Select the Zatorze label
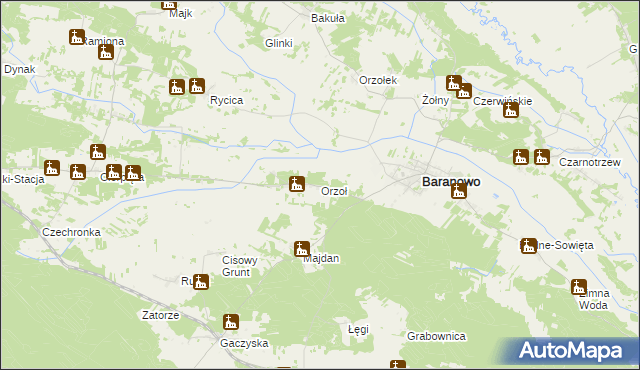The width and height of the screenshot is (640, 370). click(x=160, y=315)
